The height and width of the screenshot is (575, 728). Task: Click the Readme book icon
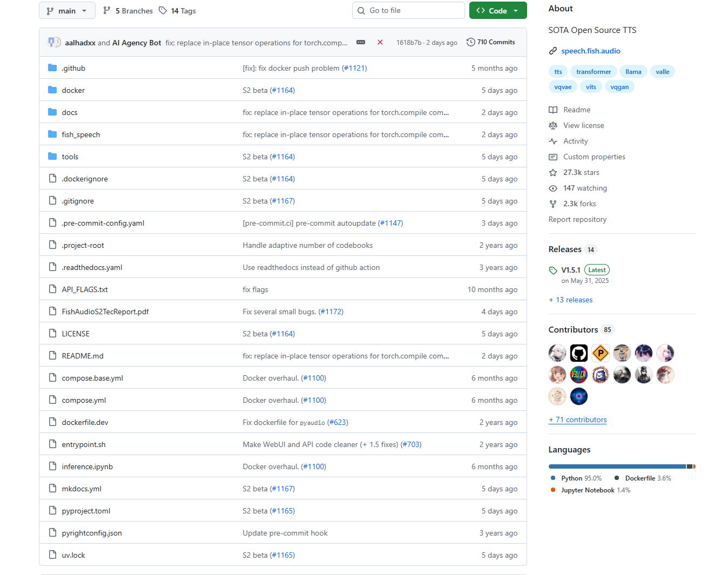(553, 110)
